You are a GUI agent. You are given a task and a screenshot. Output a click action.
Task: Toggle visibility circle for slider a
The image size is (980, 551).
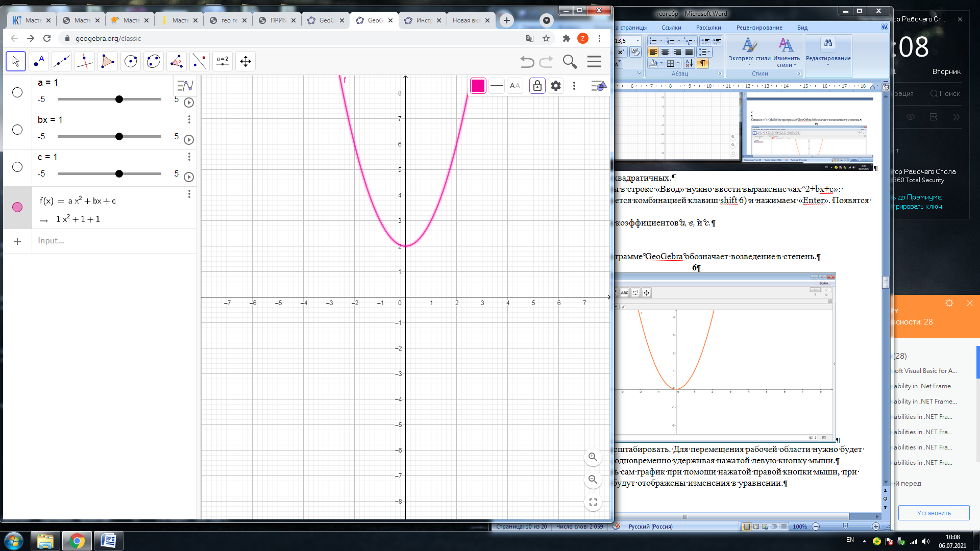(17, 92)
